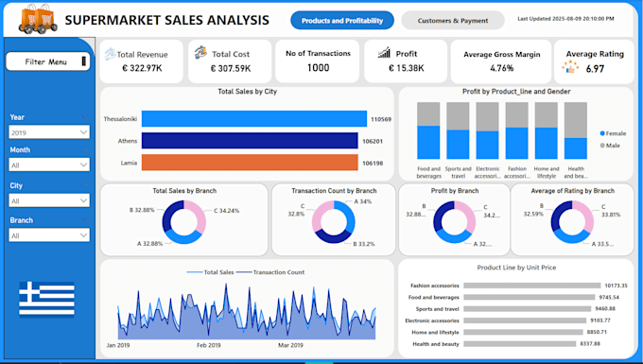This screenshot has width=643, height=364.
Task: Click the Greek flag image
Action: click(46, 299)
